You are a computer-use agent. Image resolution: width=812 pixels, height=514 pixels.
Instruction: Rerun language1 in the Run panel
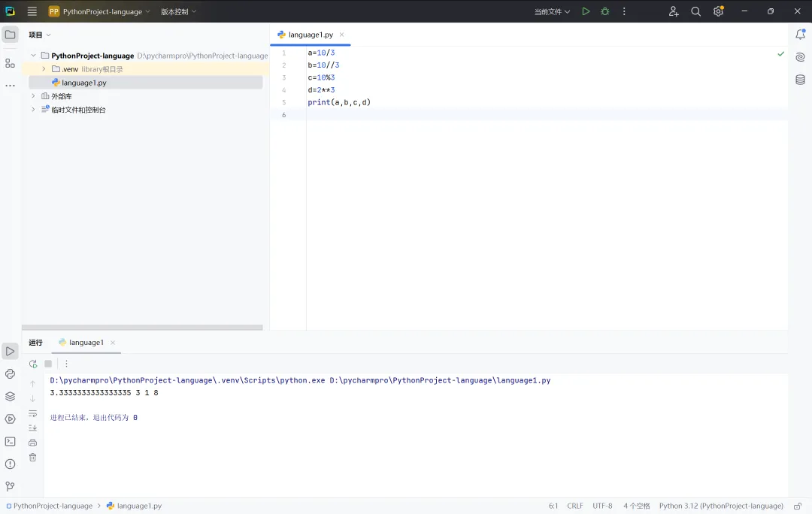33,364
